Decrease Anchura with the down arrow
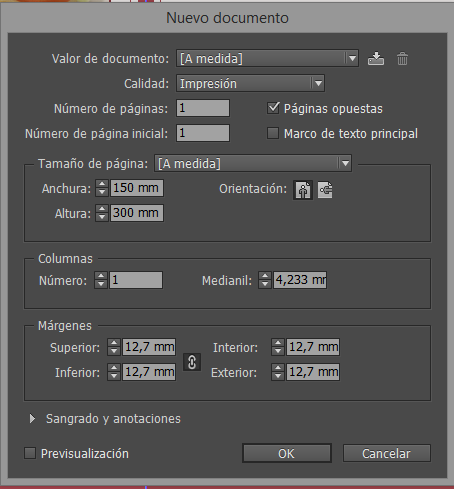 [102, 192]
